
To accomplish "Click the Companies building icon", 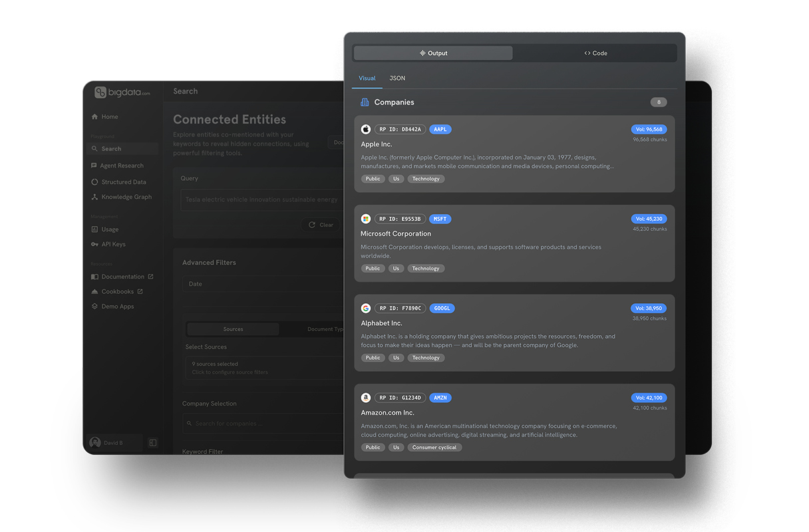I will point(365,102).
